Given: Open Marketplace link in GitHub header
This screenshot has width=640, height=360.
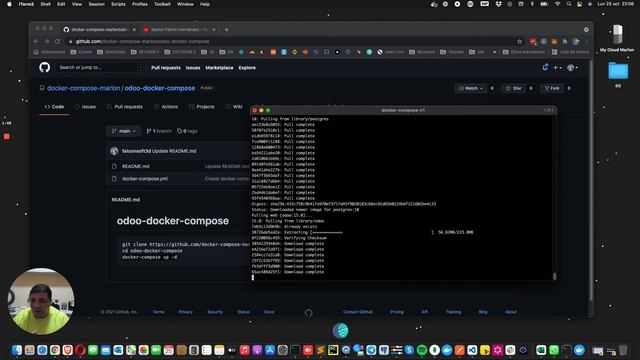Looking at the screenshot, I should (x=219, y=68).
